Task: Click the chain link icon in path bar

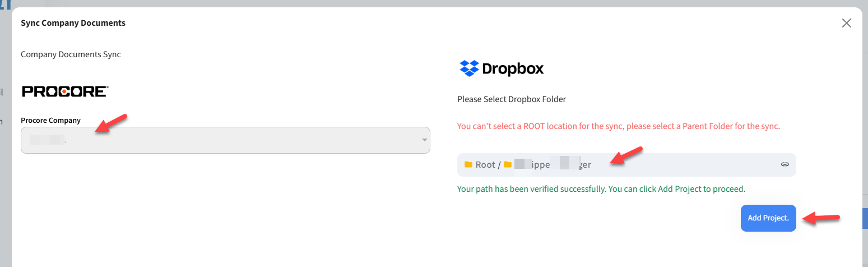Action: click(785, 165)
